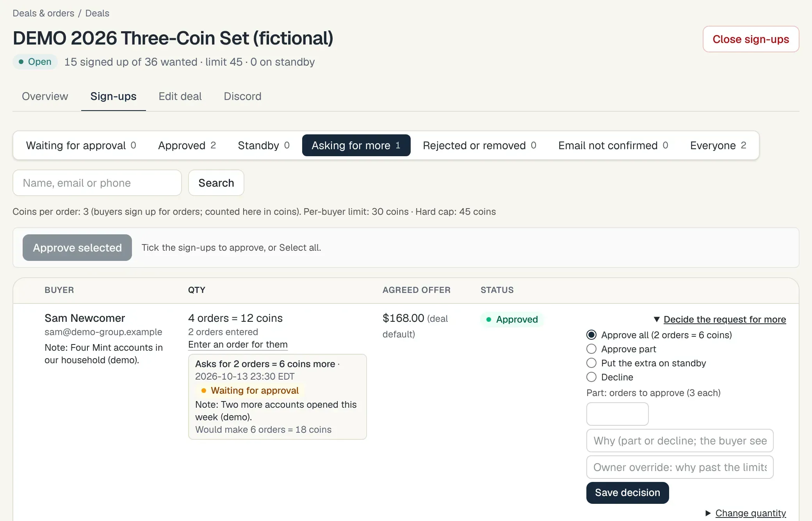Switch to the Overview tab
The image size is (812, 521).
[45, 96]
